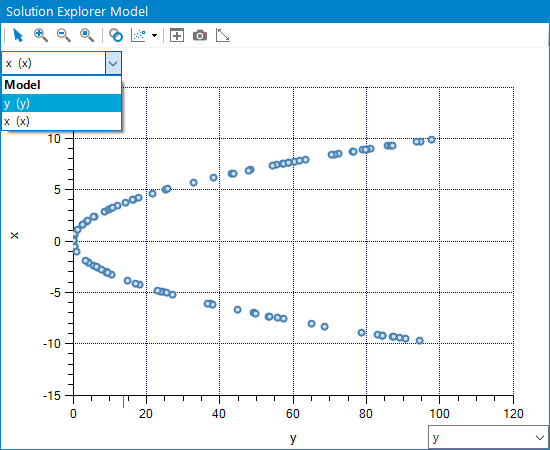Screen dimensions: 550x450
Task: Open the bottom-right y axis combo box
Action: (x=488, y=437)
